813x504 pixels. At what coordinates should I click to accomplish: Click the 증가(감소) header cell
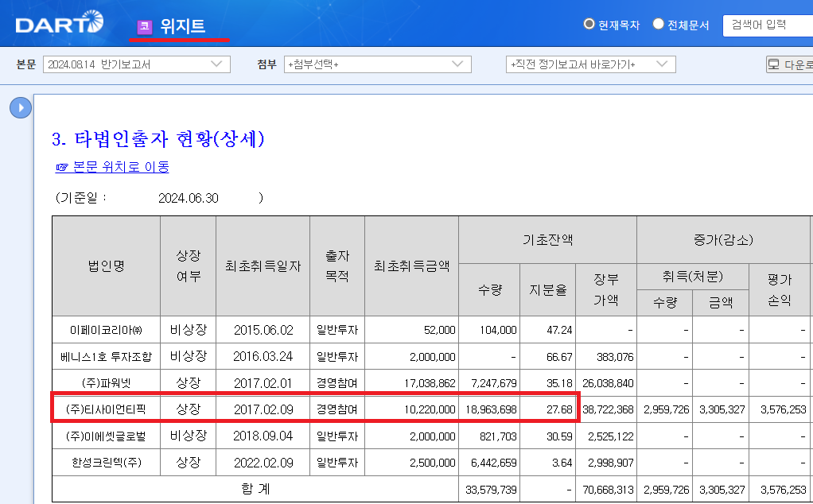[x=723, y=240]
